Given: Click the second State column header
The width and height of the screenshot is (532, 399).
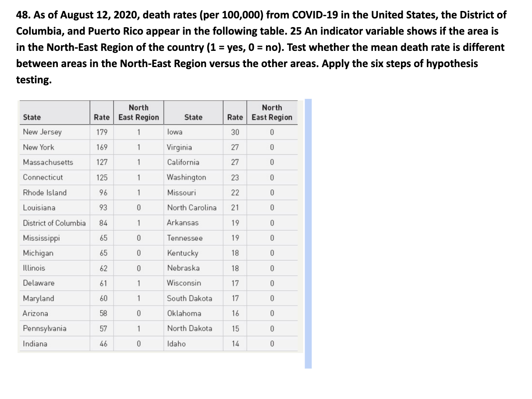Looking at the screenshot, I should pyautogui.click(x=192, y=118).
